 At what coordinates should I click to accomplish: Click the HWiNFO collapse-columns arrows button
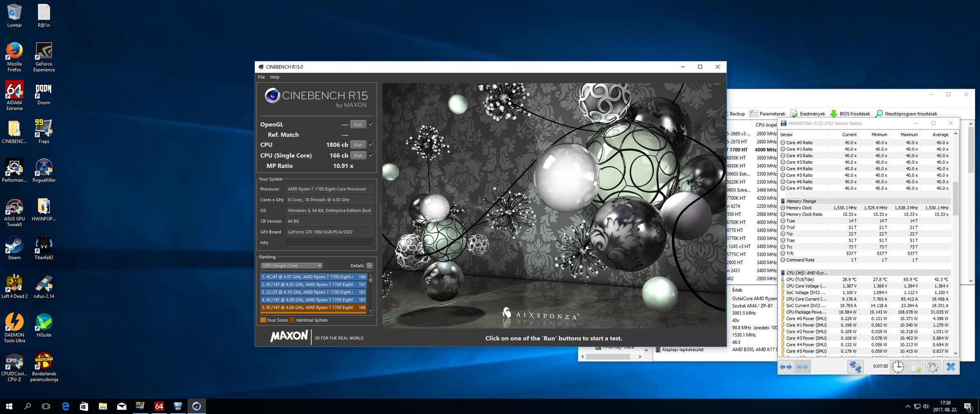click(x=802, y=366)
